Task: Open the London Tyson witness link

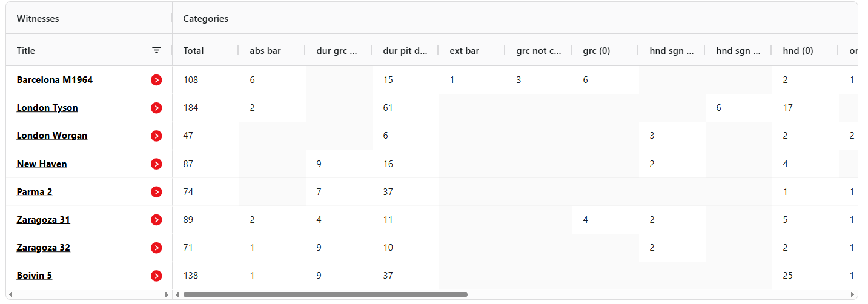Action: (47, 108)
